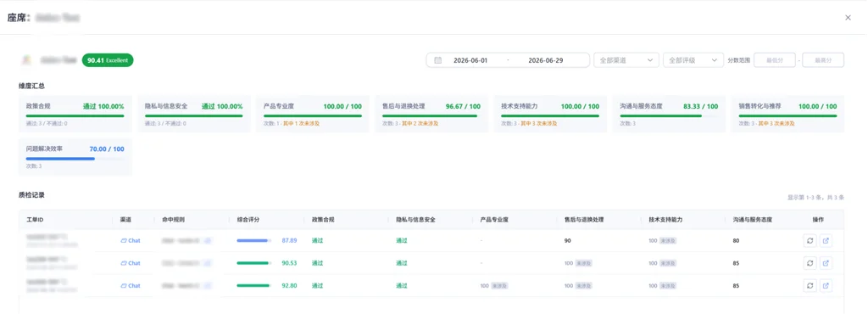868x314 pixels.
Task: Open the calendar icon in date range
Action: pos(438,60)
